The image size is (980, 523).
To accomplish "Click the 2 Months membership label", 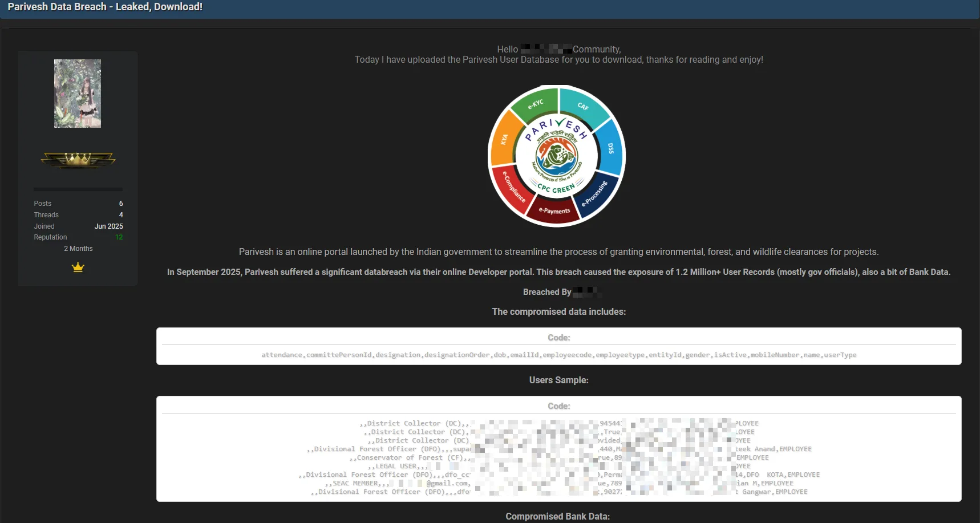I will click(x=78, y=249).
